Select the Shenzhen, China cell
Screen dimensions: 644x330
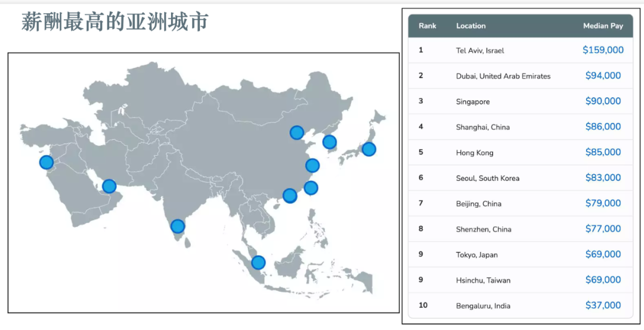[x=484, y=229]
